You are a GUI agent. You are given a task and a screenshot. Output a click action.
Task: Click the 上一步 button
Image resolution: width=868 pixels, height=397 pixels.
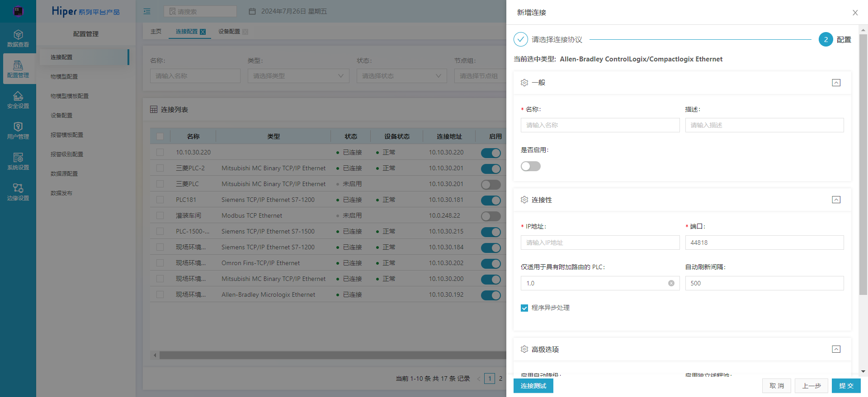811,386
